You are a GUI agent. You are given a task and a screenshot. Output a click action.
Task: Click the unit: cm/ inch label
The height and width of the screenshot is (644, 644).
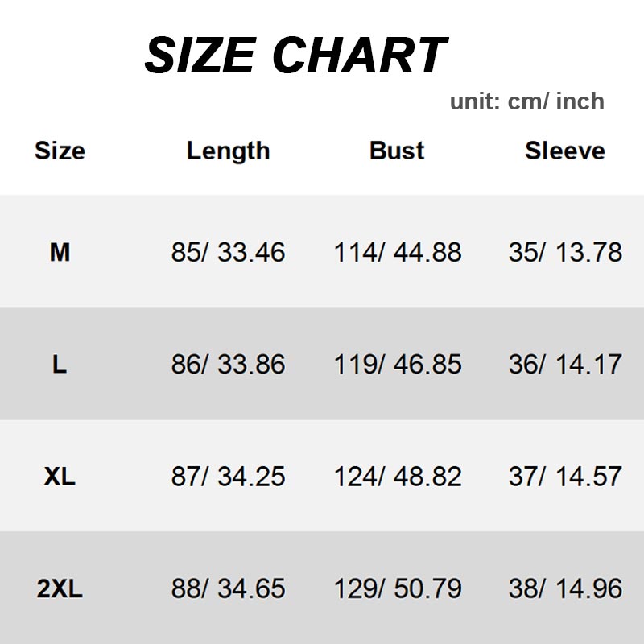(526, 101)
